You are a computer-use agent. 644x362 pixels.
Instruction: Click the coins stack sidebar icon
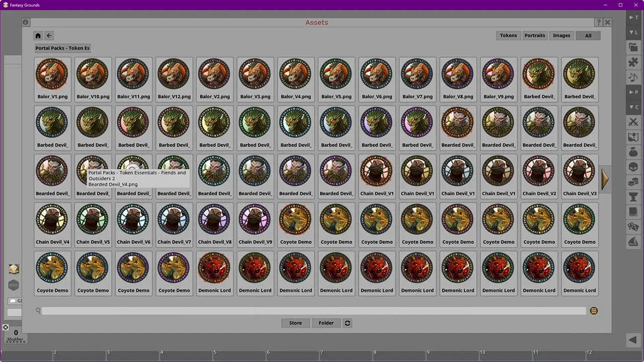click(x=633, y=182)
